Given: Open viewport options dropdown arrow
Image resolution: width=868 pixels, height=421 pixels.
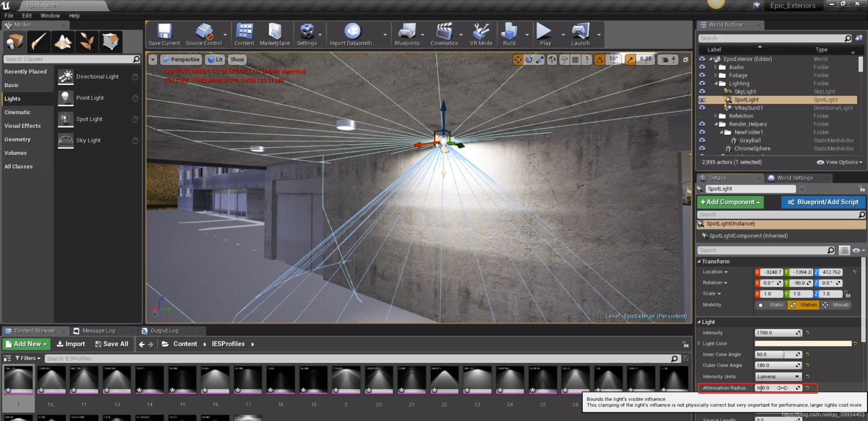Looking at the screenshot, I should [153, 60].
